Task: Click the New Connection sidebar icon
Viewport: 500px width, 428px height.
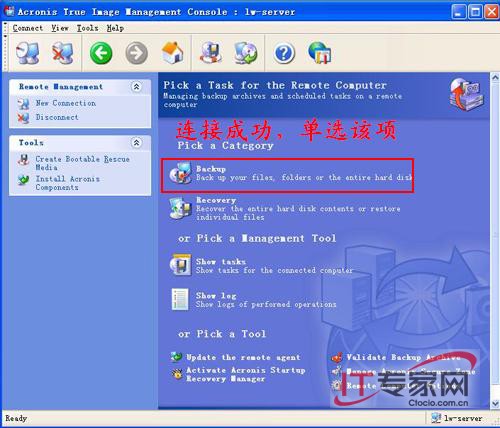Action: [23, 104]
